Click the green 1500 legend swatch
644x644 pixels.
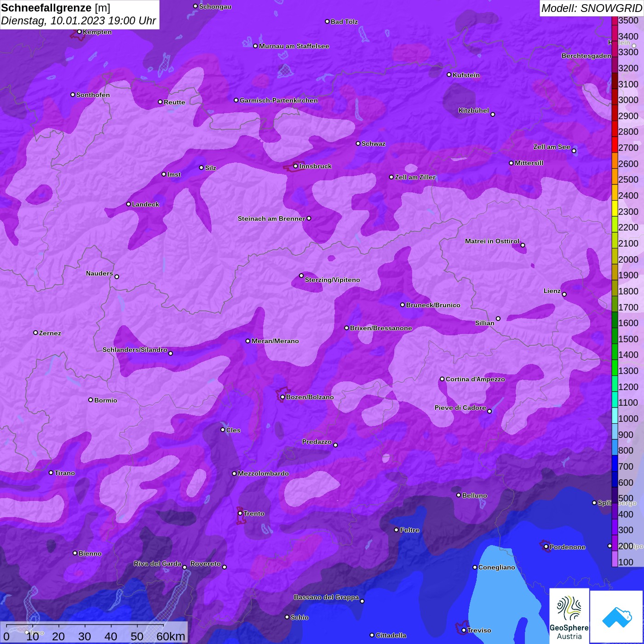615,339
